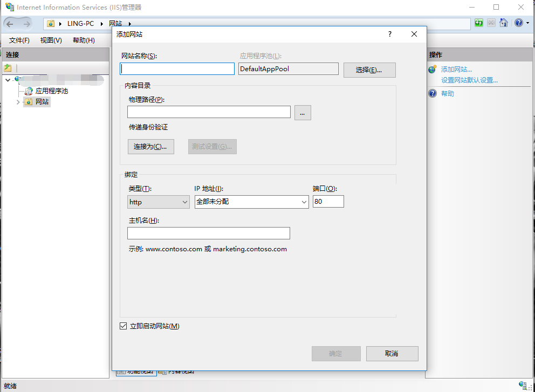Click the globe icon beside 添加网站
The height and width of the screenshot is (392, 535).
(x=433, y=70)
